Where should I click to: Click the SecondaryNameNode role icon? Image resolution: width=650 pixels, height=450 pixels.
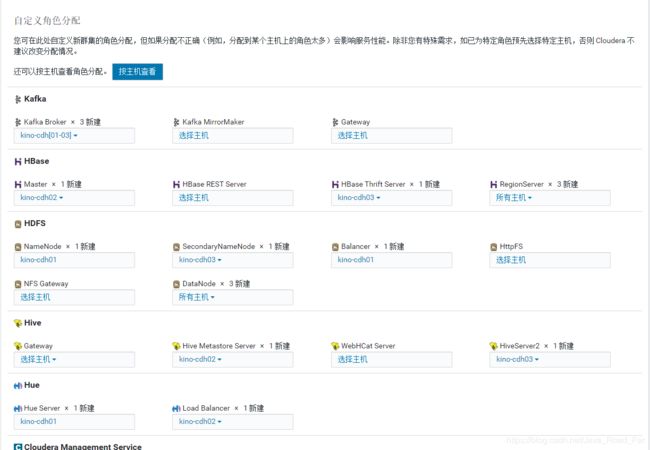click(177, 247)
